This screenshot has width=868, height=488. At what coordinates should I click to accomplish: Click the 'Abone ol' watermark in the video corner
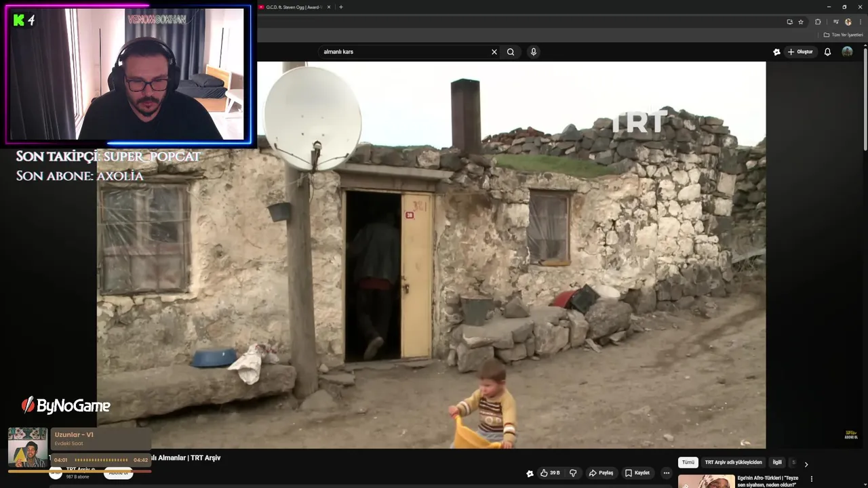tap(851, 434)
